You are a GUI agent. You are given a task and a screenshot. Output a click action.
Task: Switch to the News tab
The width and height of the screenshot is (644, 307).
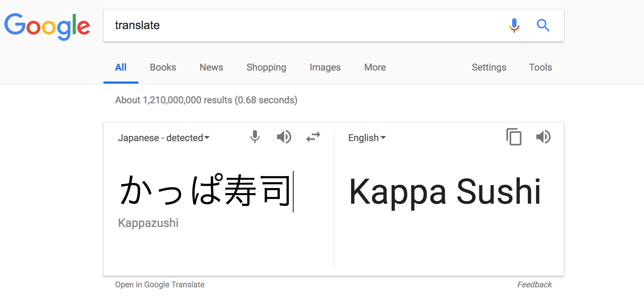(211, 67)
